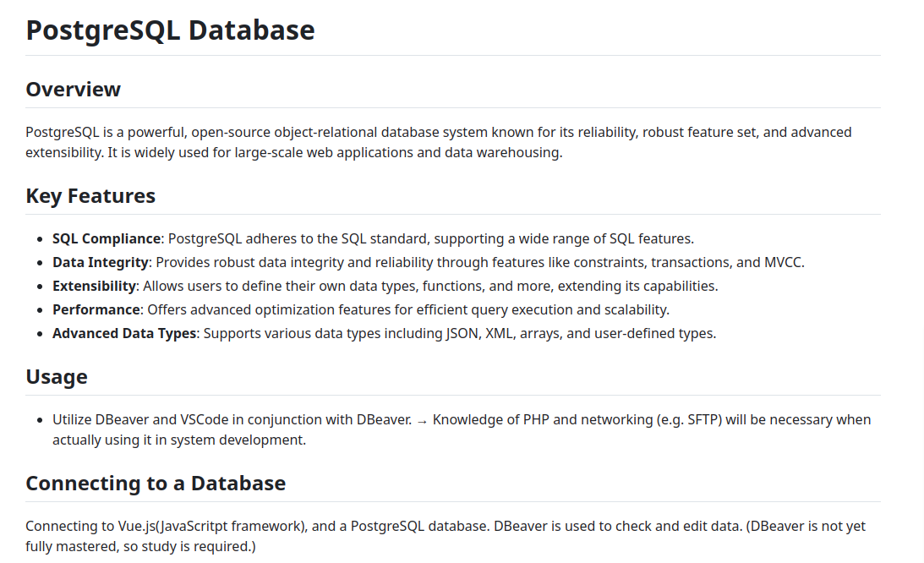Select the "Key Features" heading

pos(90,196)
